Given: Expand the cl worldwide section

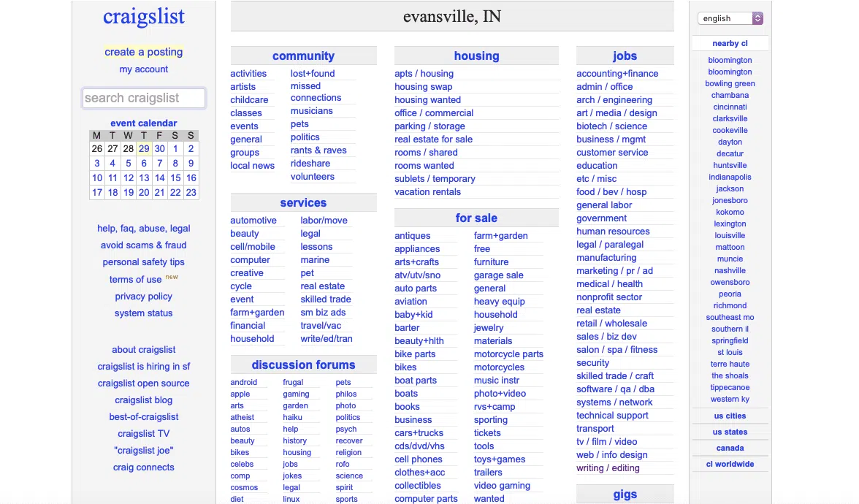Looking at the screenshot, I should pos(730,464).
